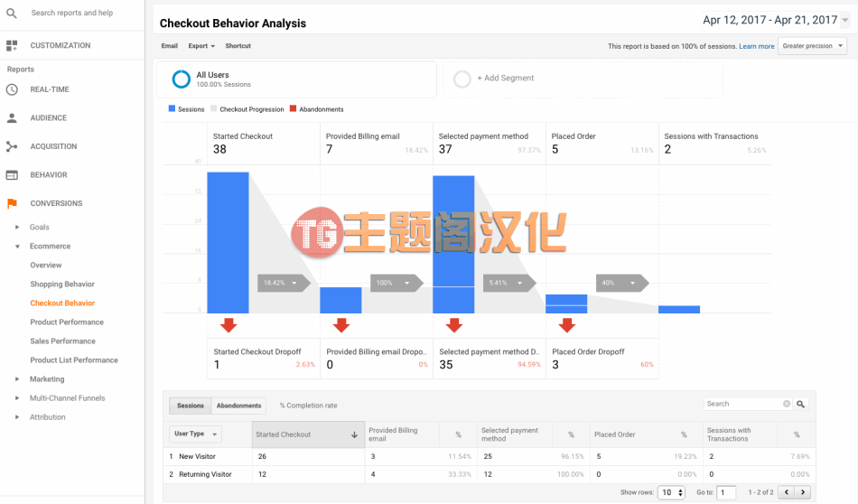
Task: Open the Product Performance report
Action: pyautogui.click(x=67, y=322)
